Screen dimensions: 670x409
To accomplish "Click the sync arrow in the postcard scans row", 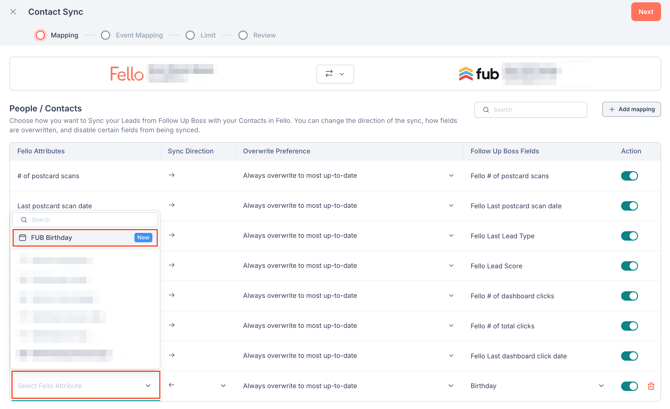I will pos(172,176).
